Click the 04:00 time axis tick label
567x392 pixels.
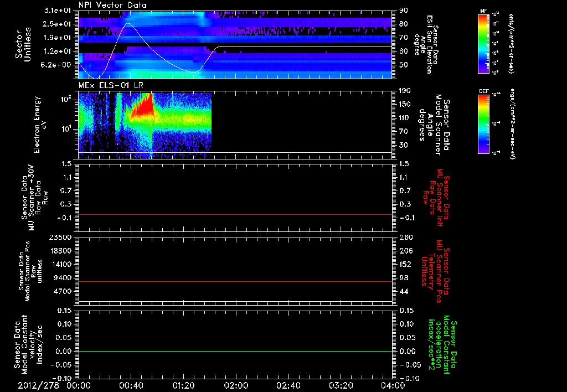click(393, 385)
